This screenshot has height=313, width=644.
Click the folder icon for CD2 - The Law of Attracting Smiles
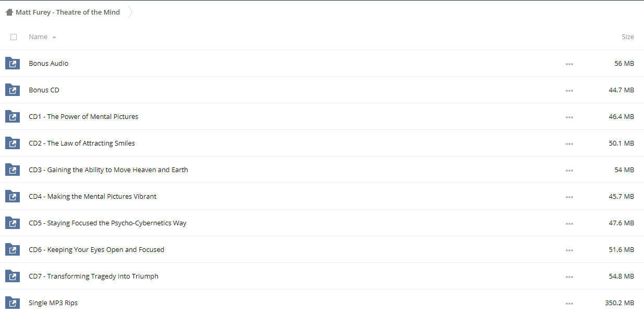pyautogui.click(x=13, y=143)
